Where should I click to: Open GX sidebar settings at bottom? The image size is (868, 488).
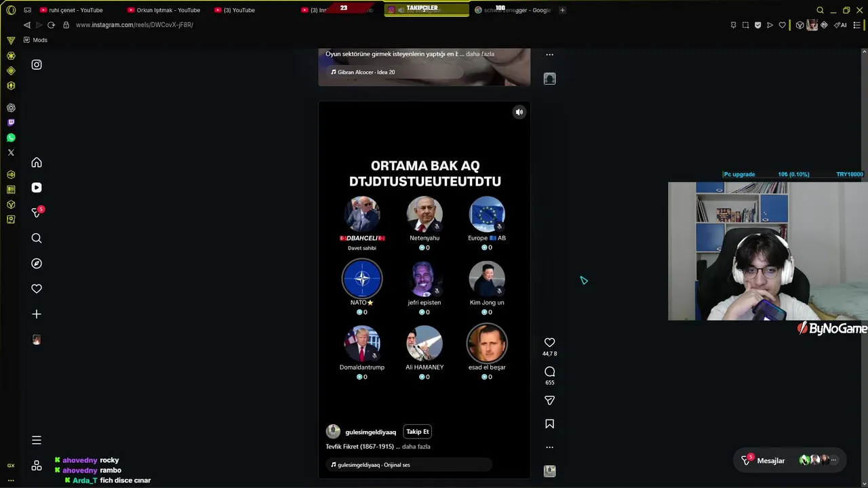click(x=11, y=466)
